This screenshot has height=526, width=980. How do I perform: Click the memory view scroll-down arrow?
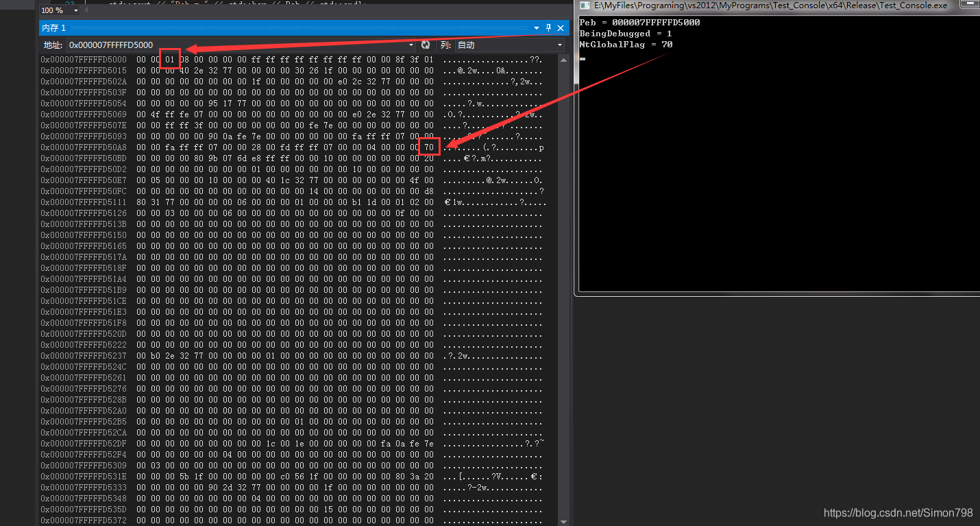coord(564,521)
